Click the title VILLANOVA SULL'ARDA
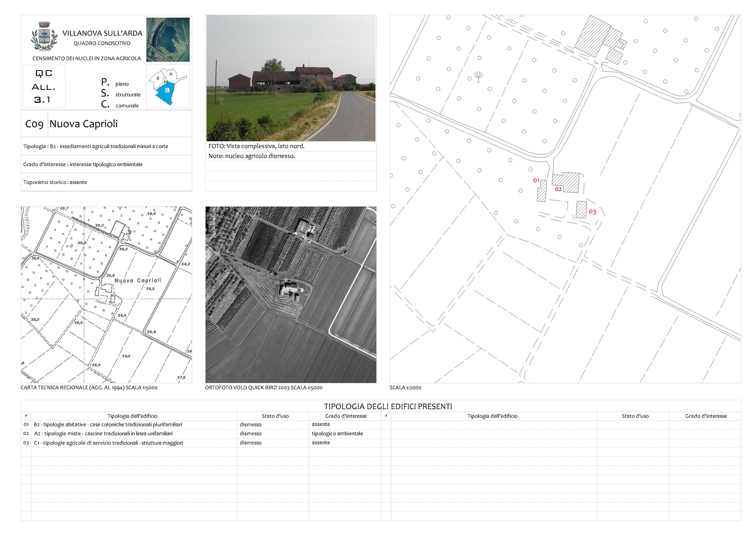756x535 pixels. (102, 33)
